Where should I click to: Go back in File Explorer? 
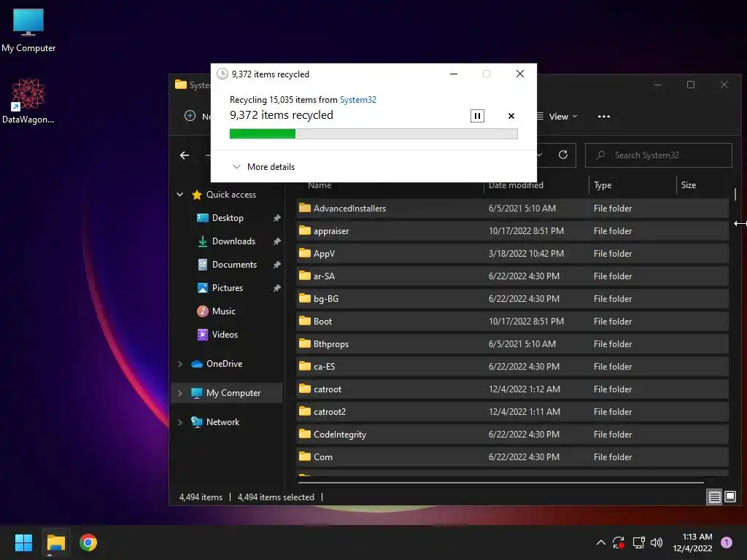tap(185, 155)
